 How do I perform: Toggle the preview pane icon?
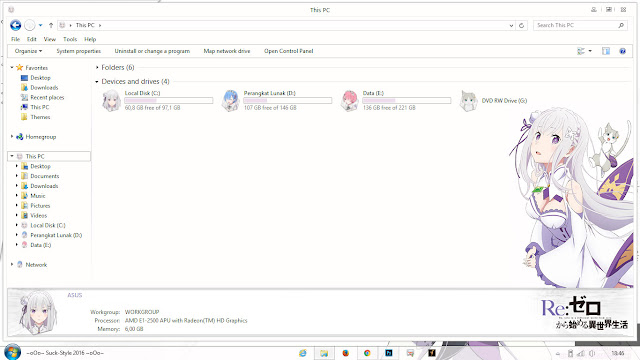coord(606,51)
